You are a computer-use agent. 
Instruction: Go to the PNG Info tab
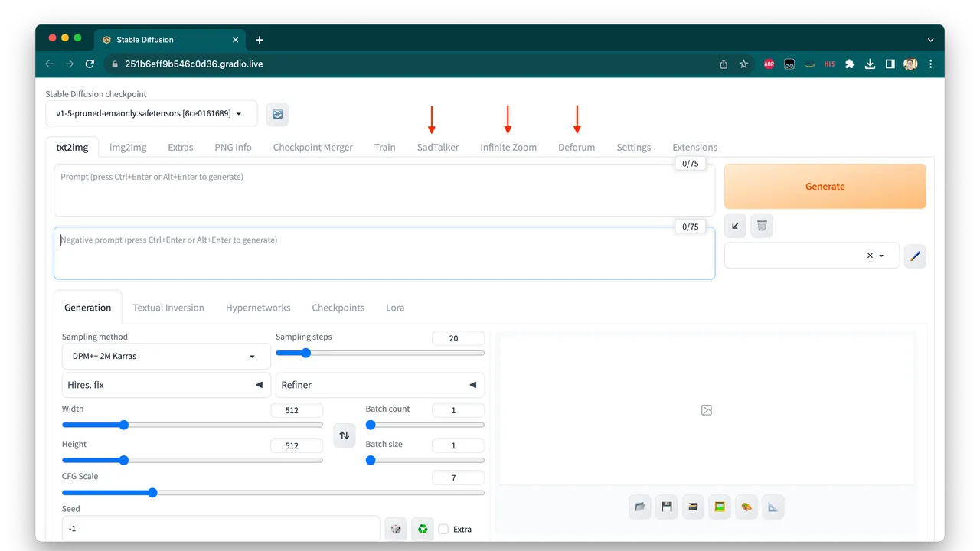(x=233, y=147)
